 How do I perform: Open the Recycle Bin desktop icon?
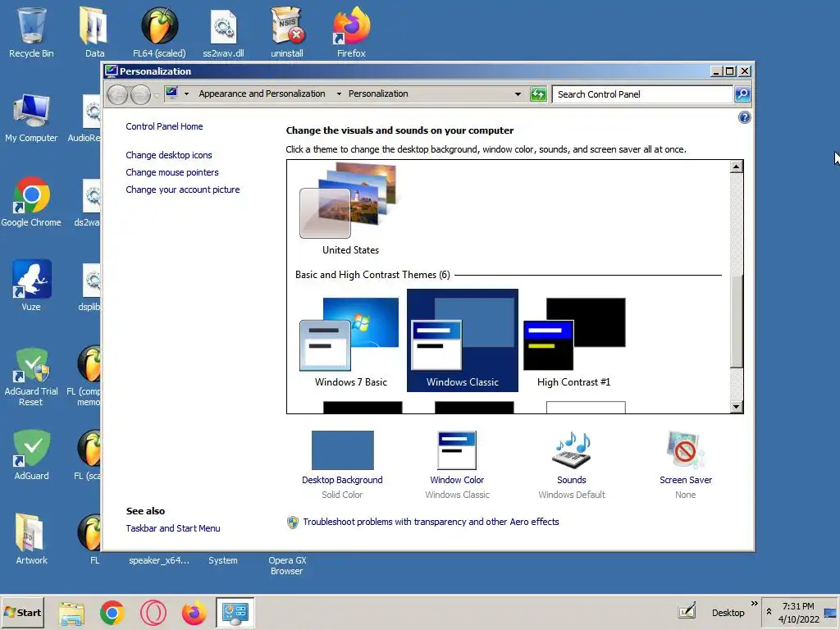click(x=31, y=32)
